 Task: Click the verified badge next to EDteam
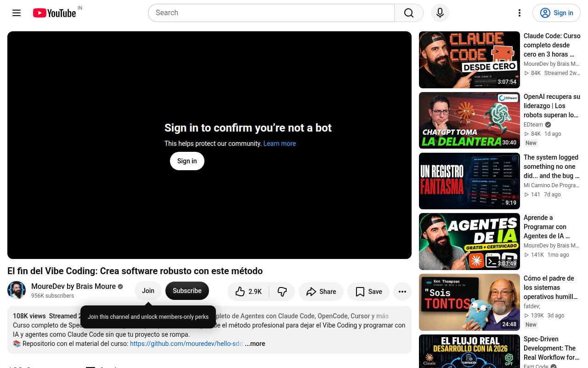548,125
